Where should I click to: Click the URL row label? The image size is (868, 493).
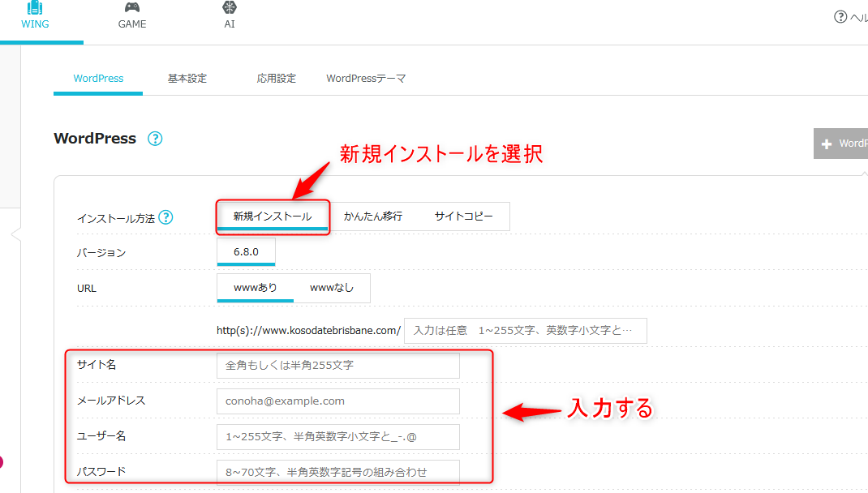coord(86,289)
